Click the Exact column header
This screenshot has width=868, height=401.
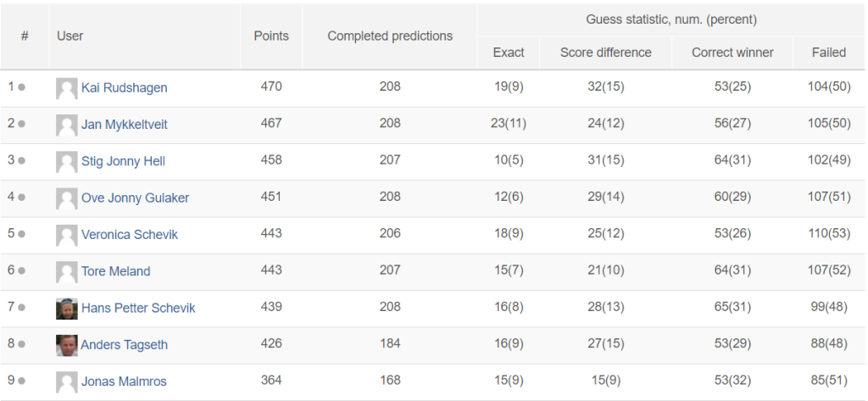509,53
